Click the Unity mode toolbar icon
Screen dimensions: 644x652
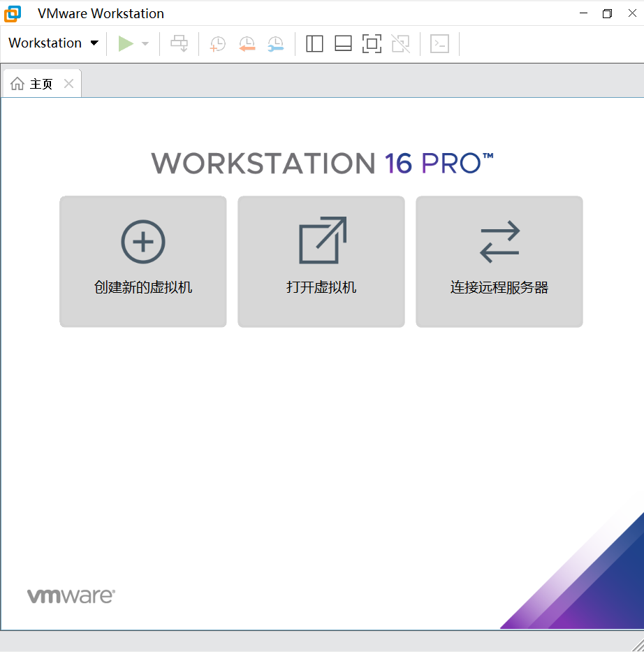pos(401,43)
